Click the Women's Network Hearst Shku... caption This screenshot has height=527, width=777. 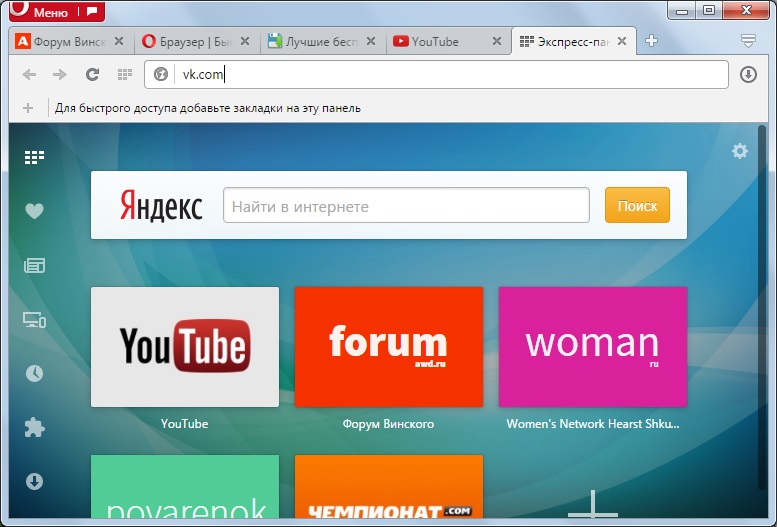593,424
